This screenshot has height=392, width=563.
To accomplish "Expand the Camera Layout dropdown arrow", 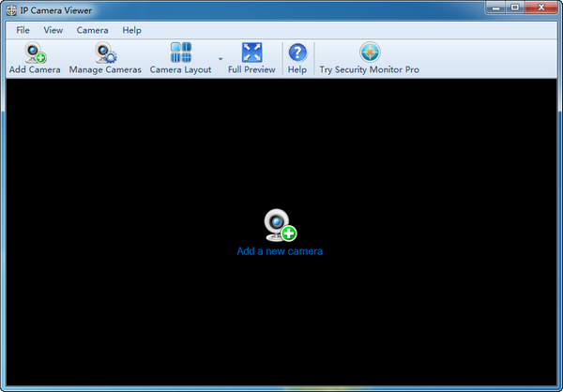I will point(221,59).
